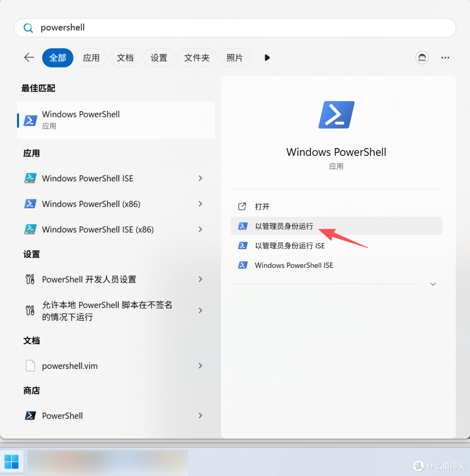Switch to the 文档 filter tab
The image size is (470, 476).
coord(125,57)
